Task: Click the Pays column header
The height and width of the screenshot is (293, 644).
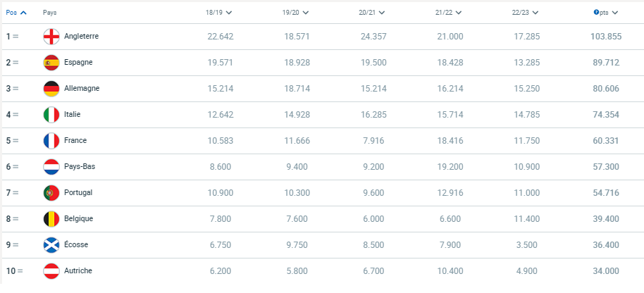Action: tap(50, 13)
